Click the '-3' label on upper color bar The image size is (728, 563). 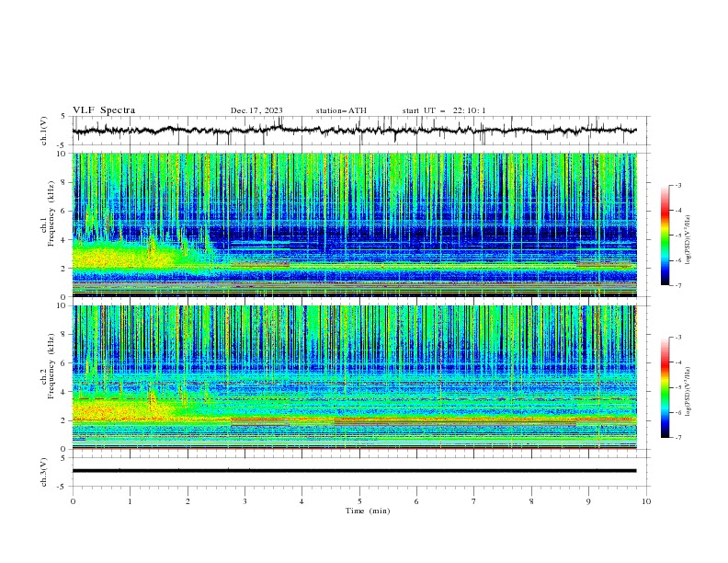[x=677, y=185]
